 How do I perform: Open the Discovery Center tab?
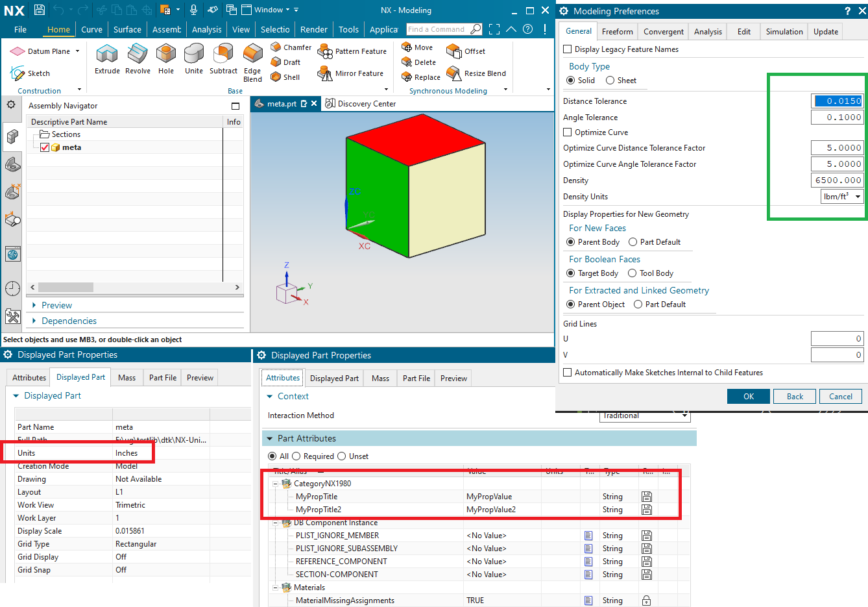361,103
